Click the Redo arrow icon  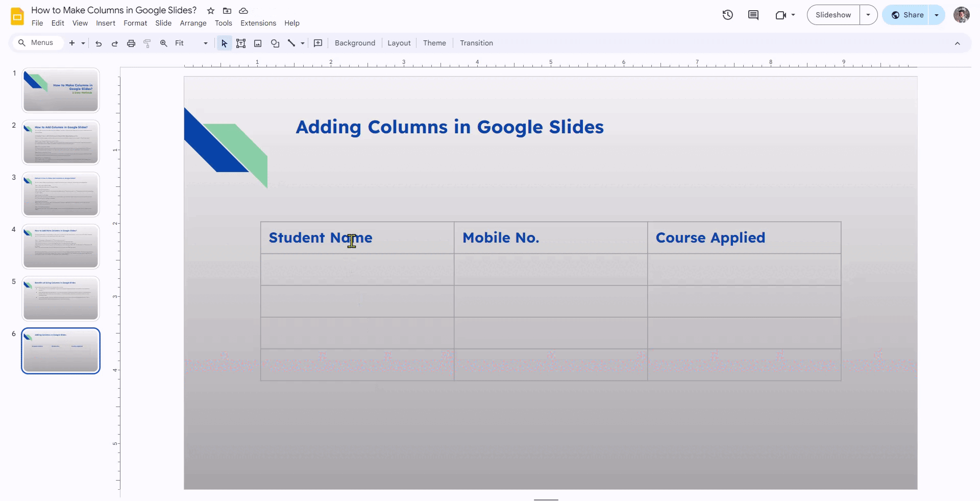[115, 43]
